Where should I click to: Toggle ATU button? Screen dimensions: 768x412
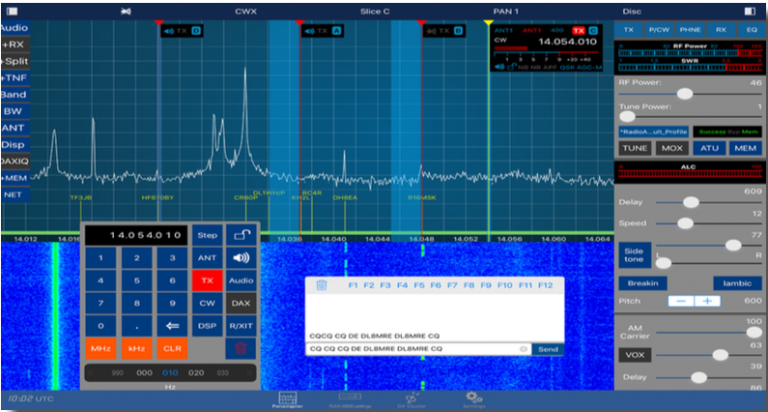[709, 148]
